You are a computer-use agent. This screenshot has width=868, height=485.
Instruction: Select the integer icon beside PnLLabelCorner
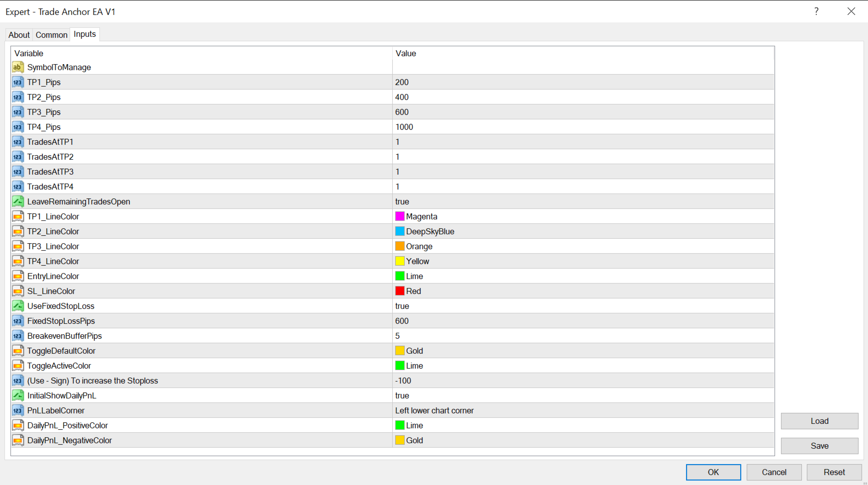[18, 410]
